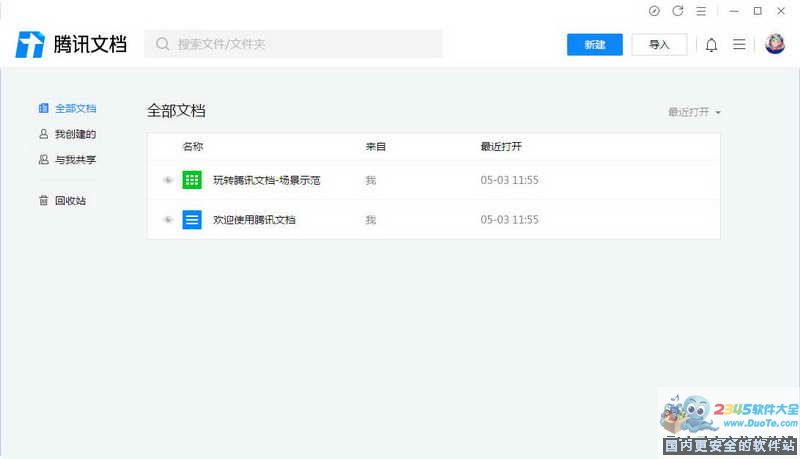This screenshot has width=800, height=459.
Task: Open the title bar menu icon
Action: click(701, 11)
